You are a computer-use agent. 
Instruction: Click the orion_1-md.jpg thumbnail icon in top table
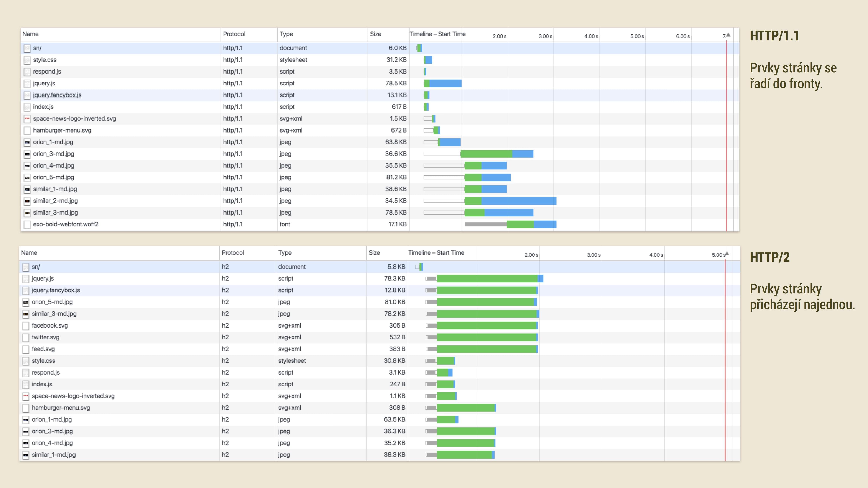[x=27, y=142]
